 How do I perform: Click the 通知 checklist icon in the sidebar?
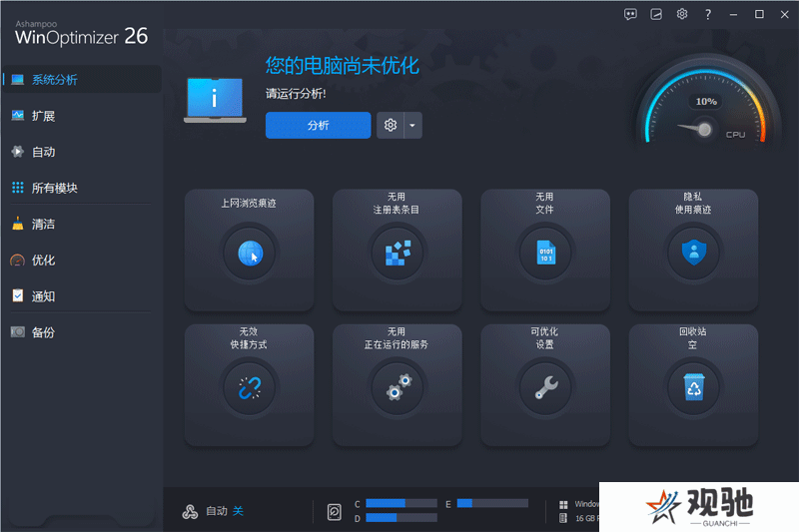[18, 295]
